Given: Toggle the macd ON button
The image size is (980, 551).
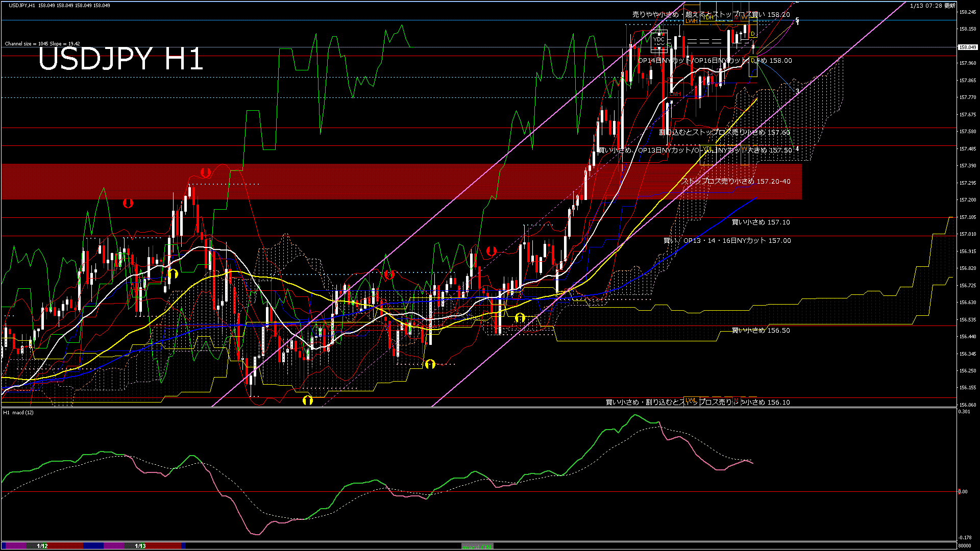Looking at the screenshot, I should 477,546.
